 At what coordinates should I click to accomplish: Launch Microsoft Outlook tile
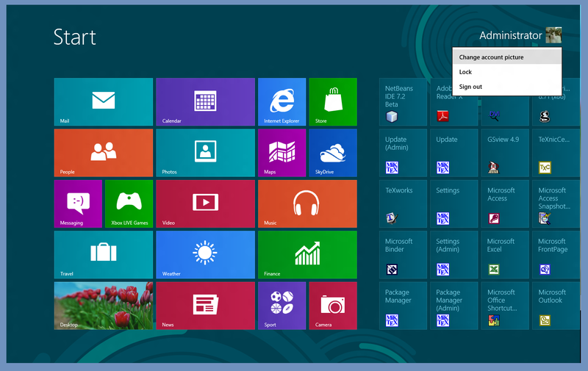click(x=555, y=306)
